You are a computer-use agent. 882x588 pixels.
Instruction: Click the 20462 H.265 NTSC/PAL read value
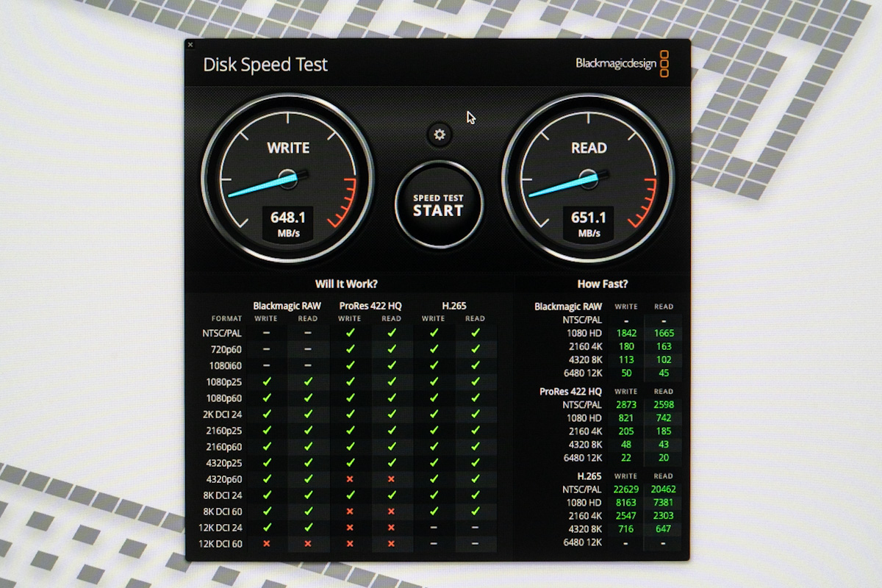(663, 490)
